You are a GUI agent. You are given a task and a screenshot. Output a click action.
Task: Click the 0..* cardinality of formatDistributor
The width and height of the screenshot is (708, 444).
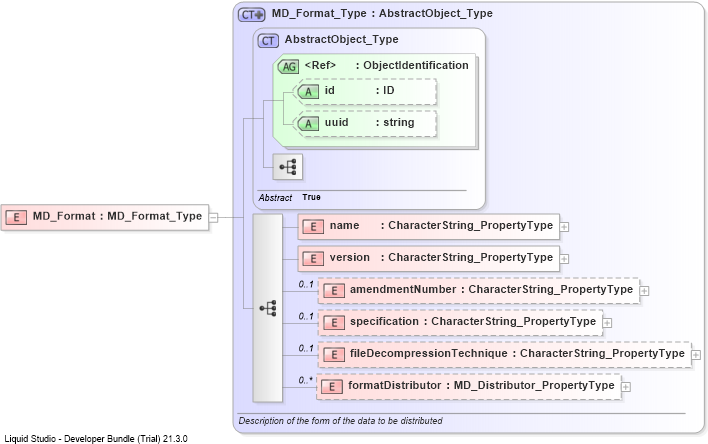(306, 380)
